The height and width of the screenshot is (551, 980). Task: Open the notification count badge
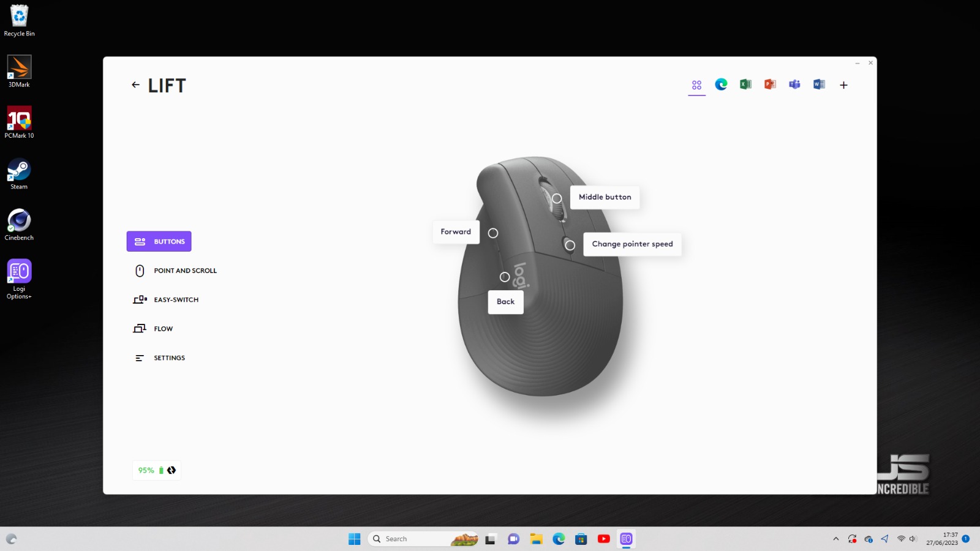(966, 539)
